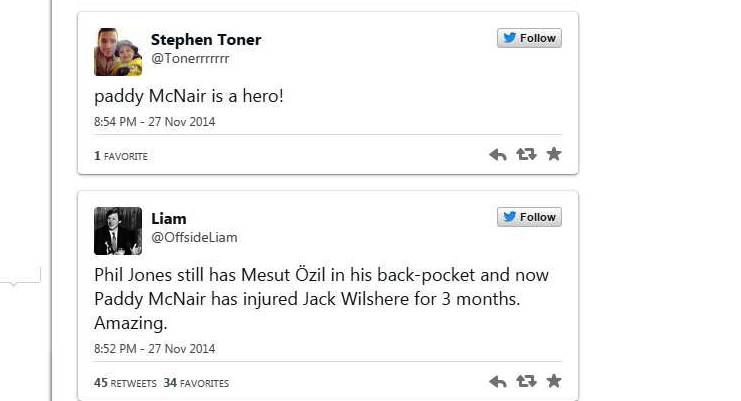View the 45 retweets list

coord(125,383)
